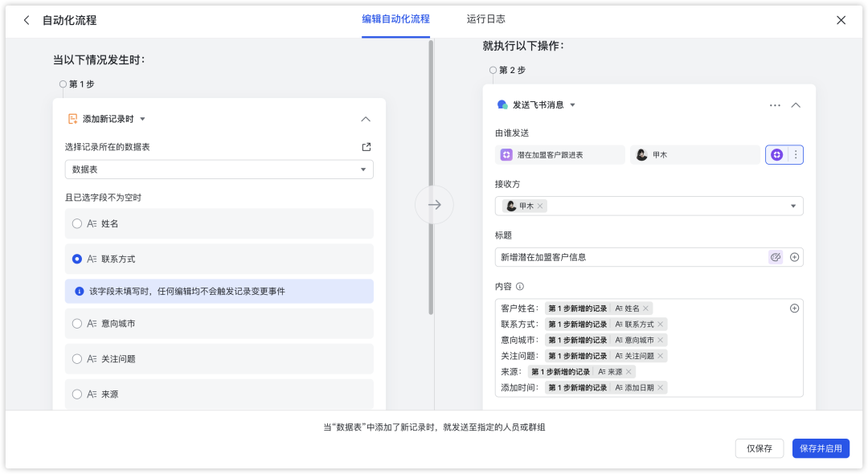Remove the 关注问题 field tag in content
Viewport: 868px width, 474px height.
[x=661, y=356]
